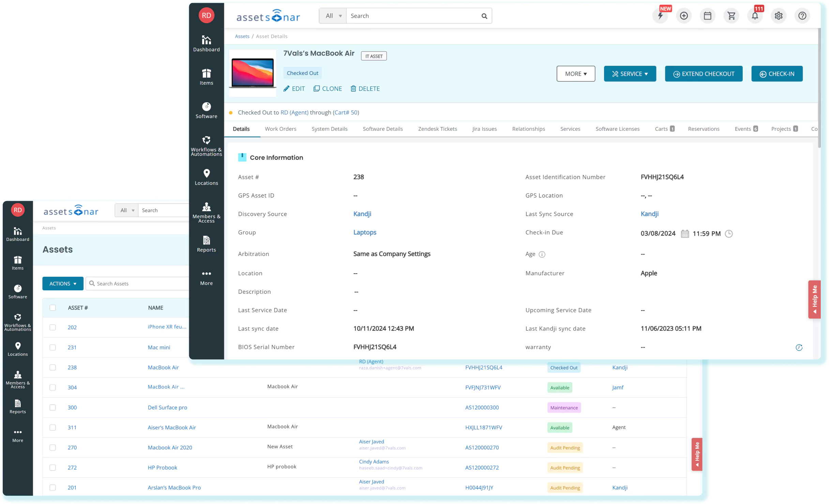829x504 pixels.
Task: Switch to the Relationships tab
Action: (x=528, y=129)
